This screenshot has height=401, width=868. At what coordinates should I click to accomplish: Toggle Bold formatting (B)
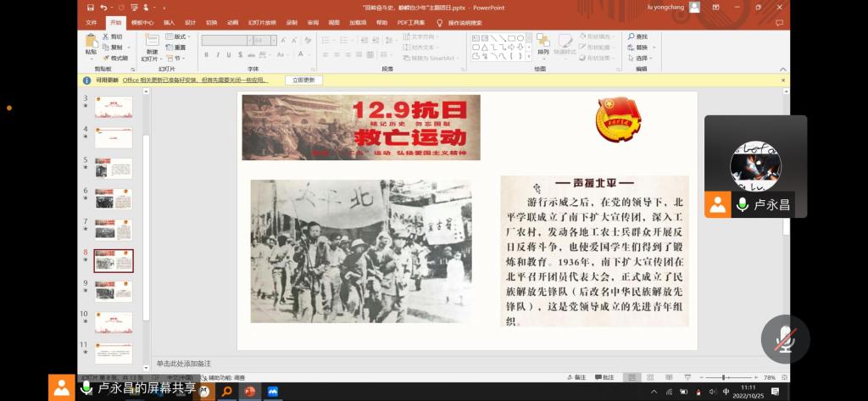click(207, 55)
